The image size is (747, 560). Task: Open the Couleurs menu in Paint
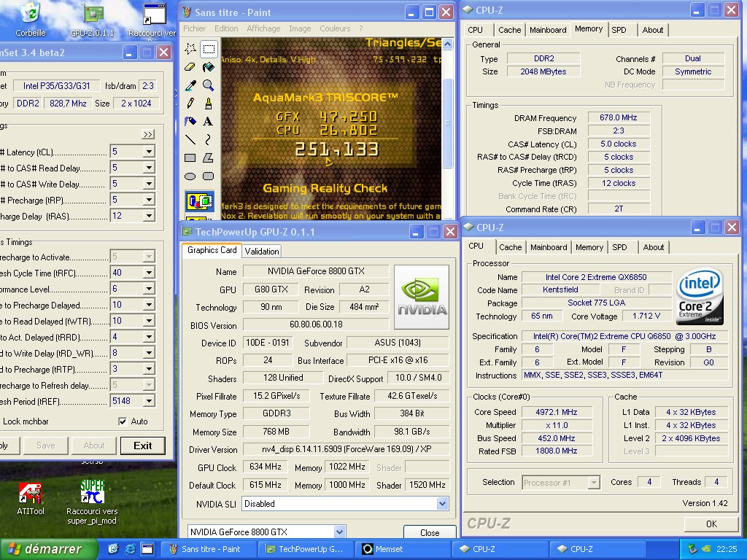[335, 28]
